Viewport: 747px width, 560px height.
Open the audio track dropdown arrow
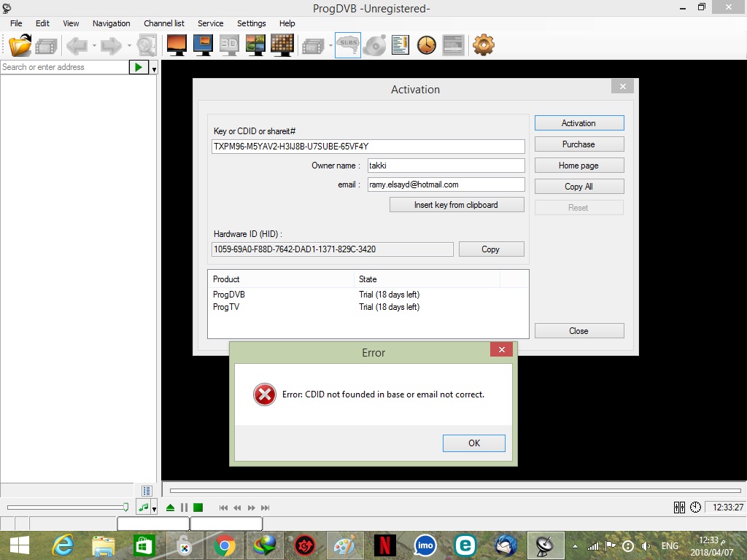point(154,508)
